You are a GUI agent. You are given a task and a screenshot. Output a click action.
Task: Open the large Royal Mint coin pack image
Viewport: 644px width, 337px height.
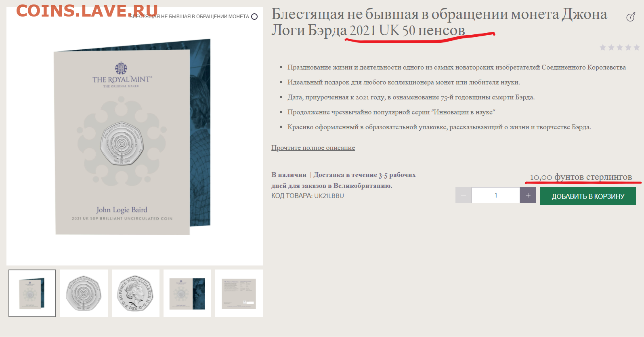click(135, 137)
